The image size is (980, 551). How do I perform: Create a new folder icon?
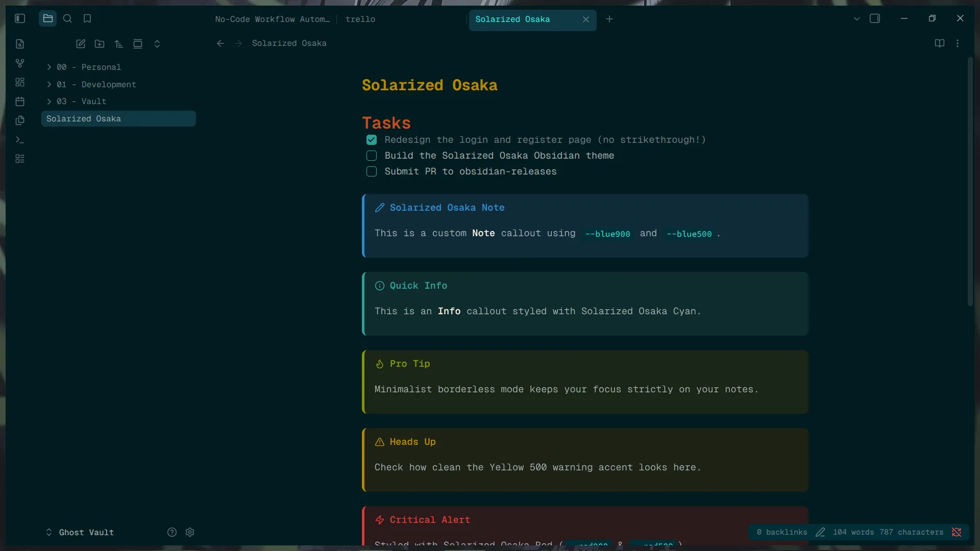[x=100, y=44]
